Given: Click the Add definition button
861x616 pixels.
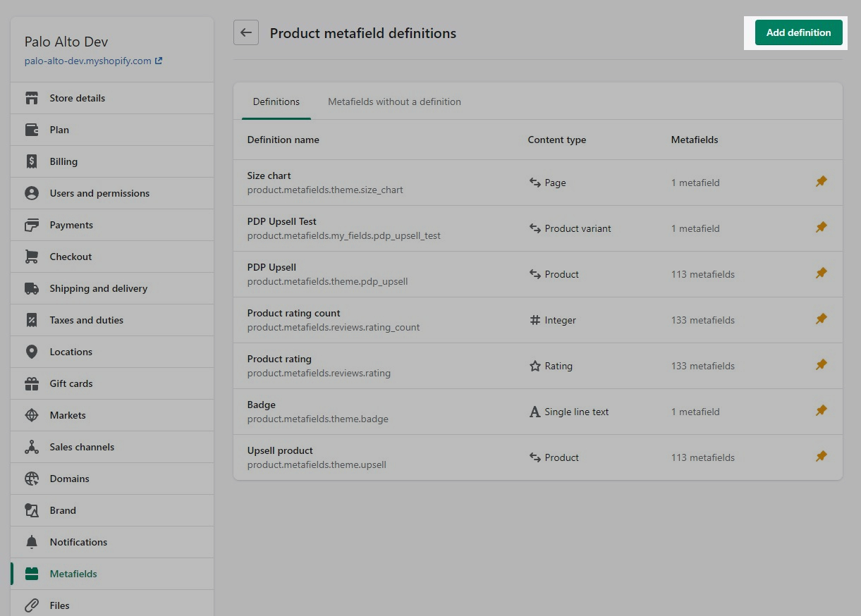Looking at the screenshot, I should tap(798, 32).
